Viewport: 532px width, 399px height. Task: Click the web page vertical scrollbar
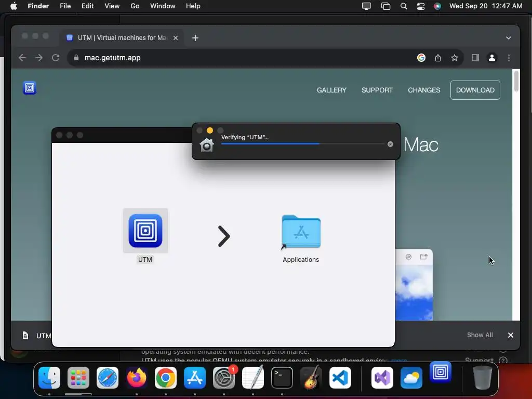pyautogui.click(x=516, y=81)
